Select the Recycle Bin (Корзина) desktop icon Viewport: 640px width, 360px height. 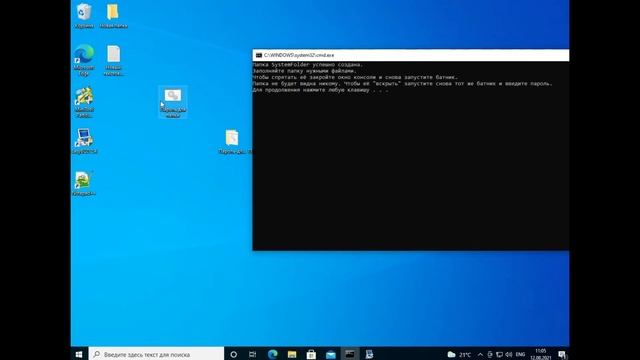(x=84, y=16)
